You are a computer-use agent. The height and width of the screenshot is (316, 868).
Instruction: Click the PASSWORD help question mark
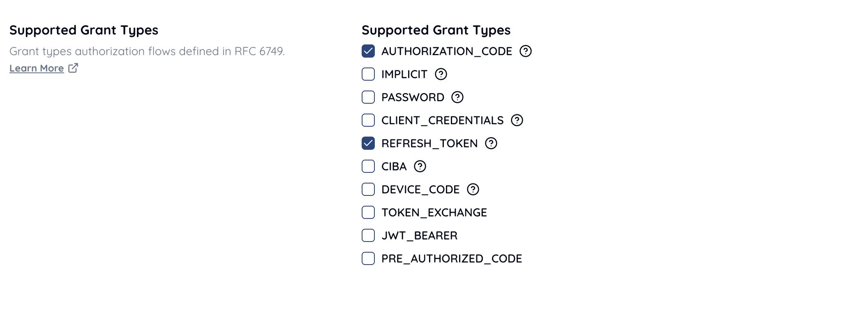coord(457,97)
